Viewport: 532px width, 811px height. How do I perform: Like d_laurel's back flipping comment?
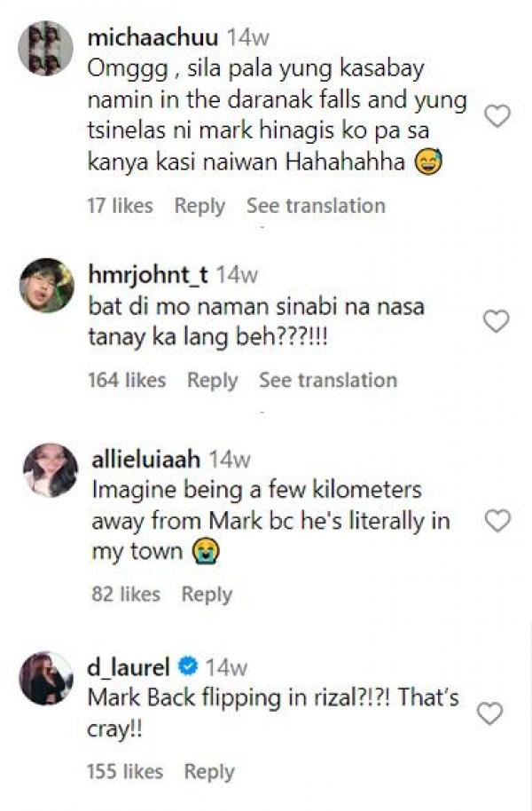pos(489,713)
